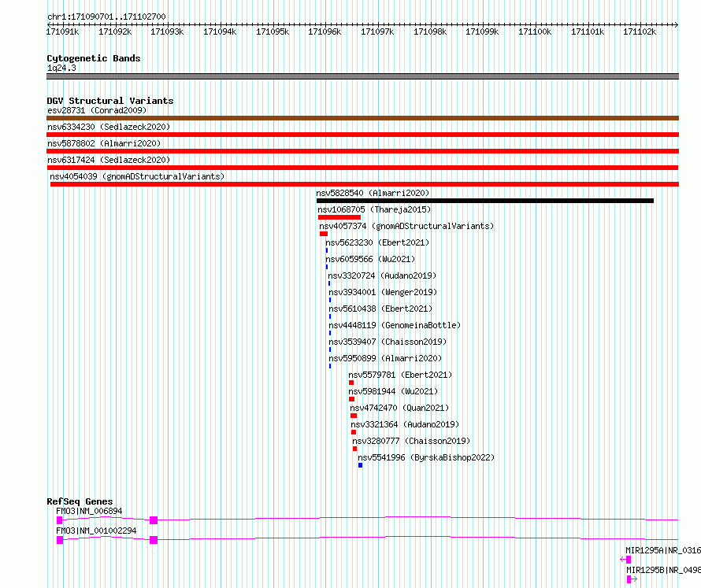Click the 171096k ruler position

coord(325,31)
